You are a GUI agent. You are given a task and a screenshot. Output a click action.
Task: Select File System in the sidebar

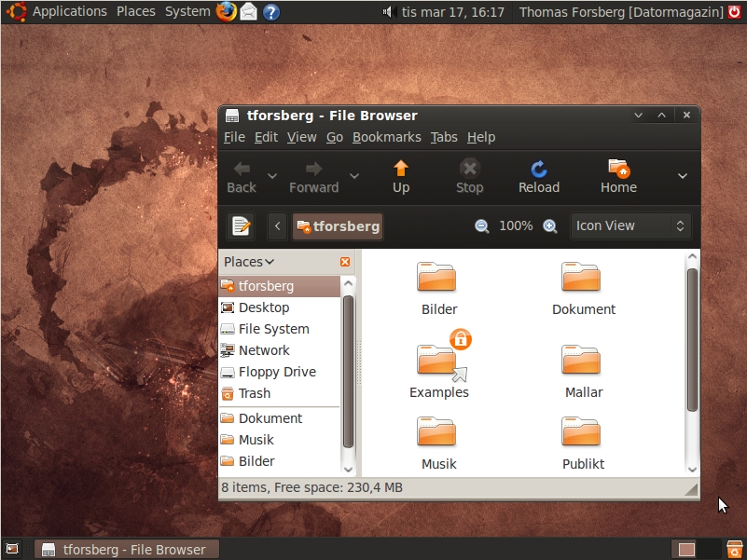click(x=280, y=329)
